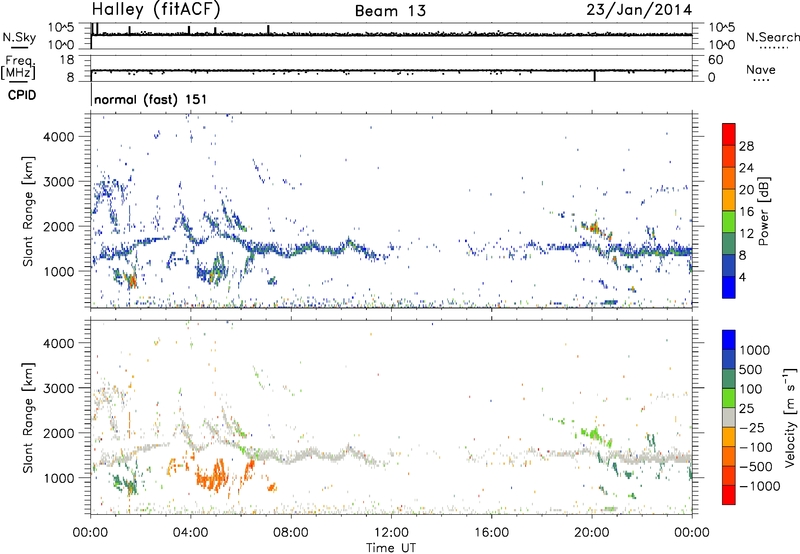Click the 'Beam 13' label
Viewport: 800px width, 554px height.
pyautogui.click(x=390, y=11)
